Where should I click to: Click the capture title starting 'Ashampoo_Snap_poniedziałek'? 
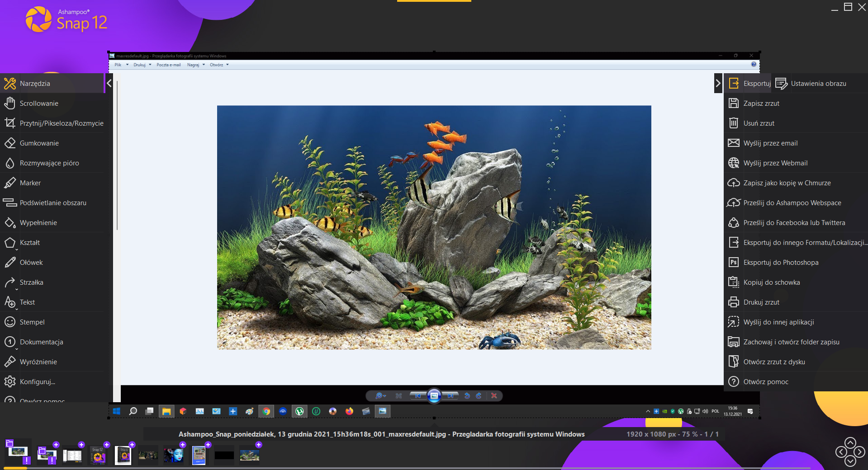tap(382, 434)
